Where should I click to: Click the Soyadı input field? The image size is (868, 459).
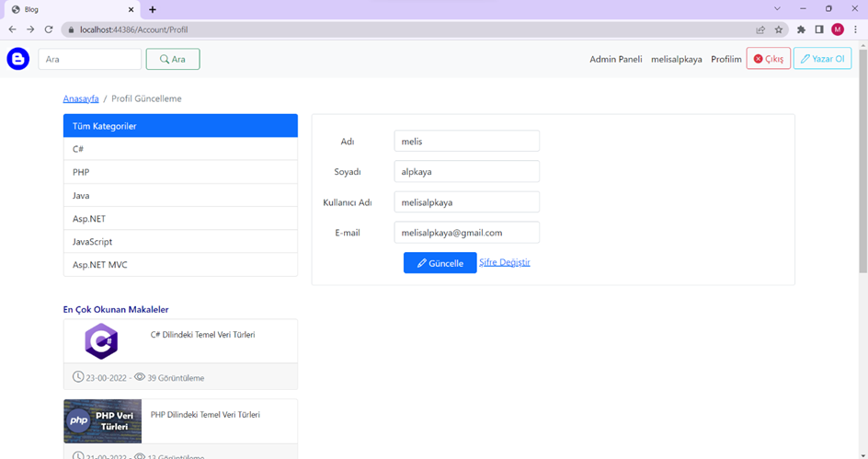tap(467, 172)
